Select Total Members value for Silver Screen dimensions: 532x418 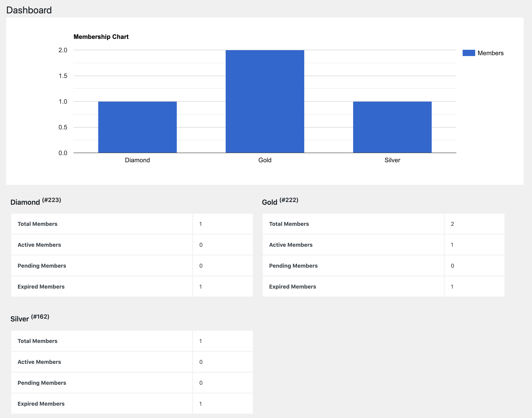pos(200,341)
